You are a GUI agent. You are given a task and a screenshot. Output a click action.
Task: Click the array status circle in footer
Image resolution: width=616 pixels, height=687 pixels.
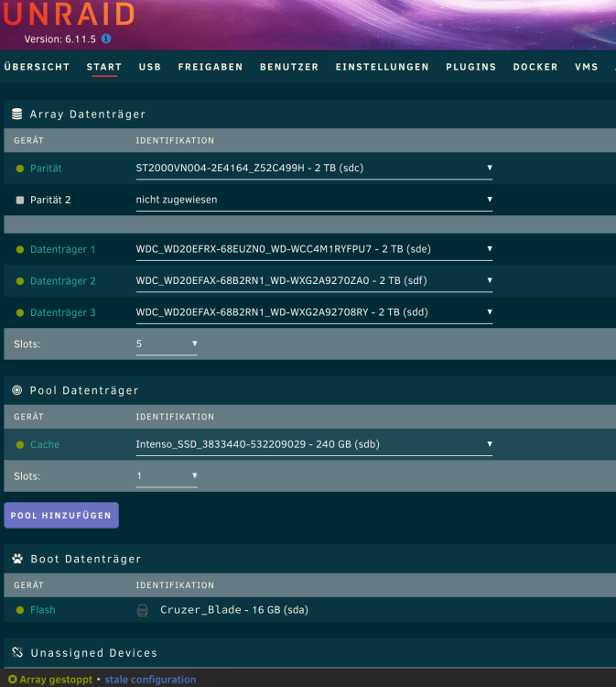pyautogui.click(x=12, y=679)
